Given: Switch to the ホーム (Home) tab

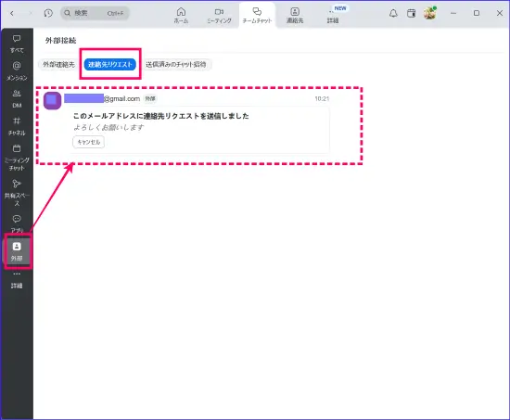Looking at the screenshot, I should 181,15.
